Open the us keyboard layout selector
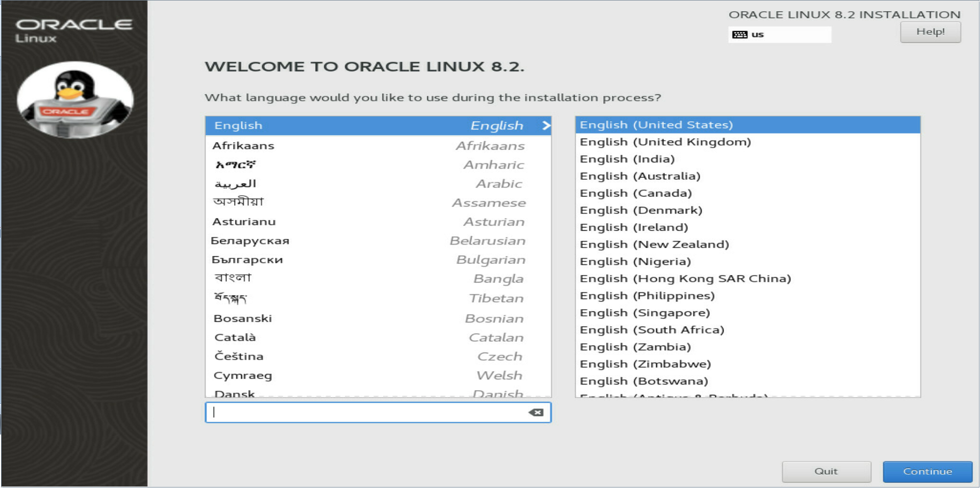This screenshot has width=980, height=488. [x=780, y=35]
